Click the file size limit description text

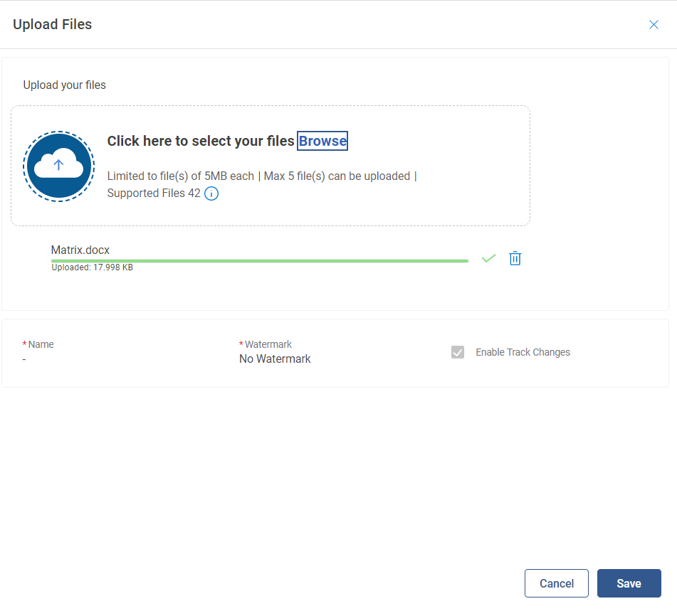click(x=259, y=176)
